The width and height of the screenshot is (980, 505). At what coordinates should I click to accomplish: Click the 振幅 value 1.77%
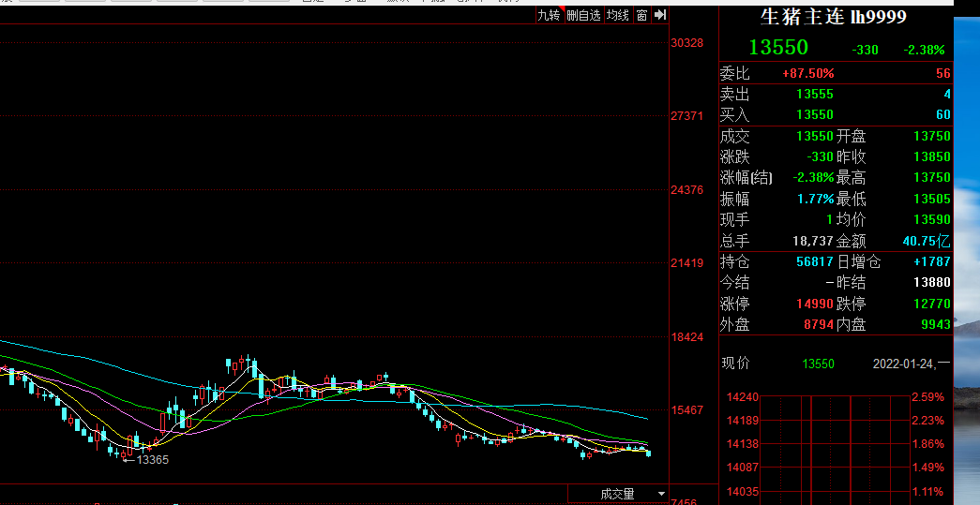click(816, 200)
